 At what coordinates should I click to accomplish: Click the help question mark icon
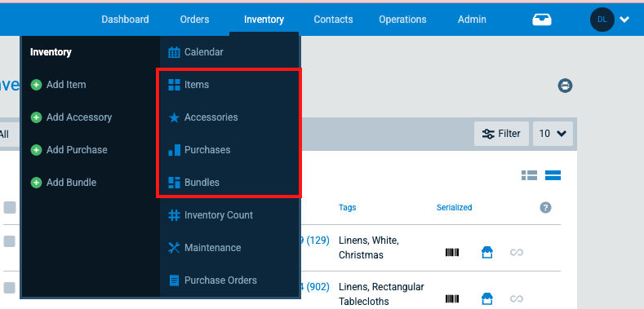[x=545, y=208]
